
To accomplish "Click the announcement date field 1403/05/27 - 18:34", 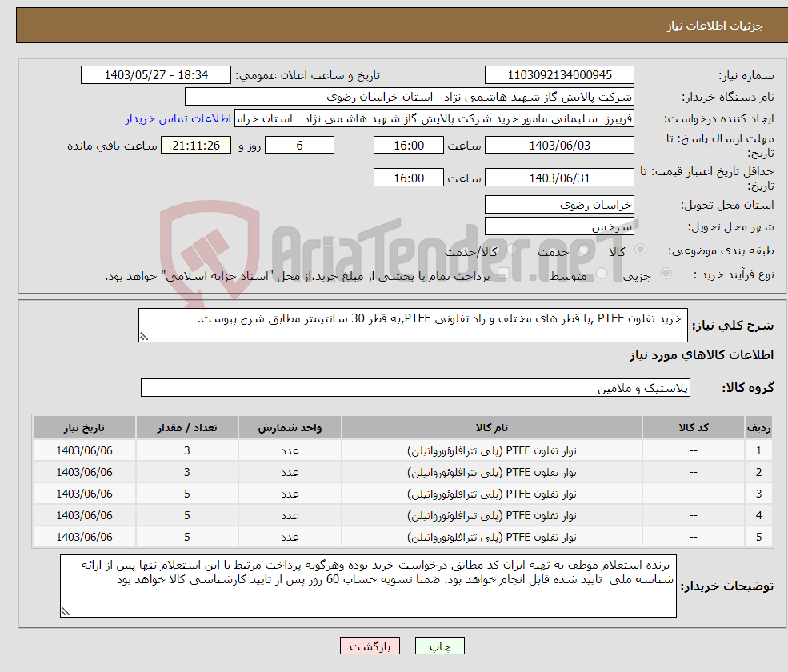I will (156, 75).
